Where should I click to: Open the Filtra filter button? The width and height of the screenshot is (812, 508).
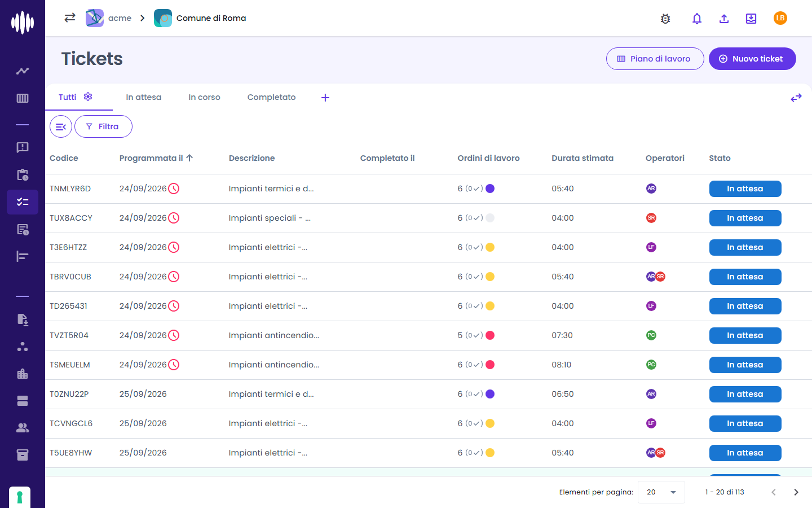[104, 126]
